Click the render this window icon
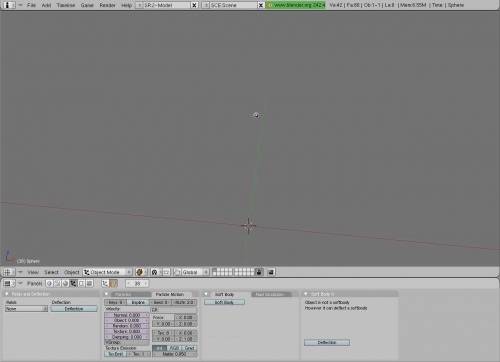 coord(271,272)
